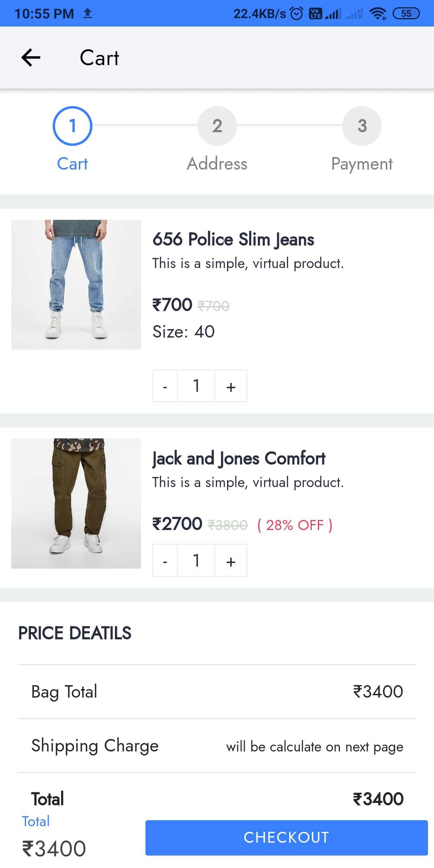Tap the alarm clock status icon
The image size is (434, 868).
click(x=297, y=14)
